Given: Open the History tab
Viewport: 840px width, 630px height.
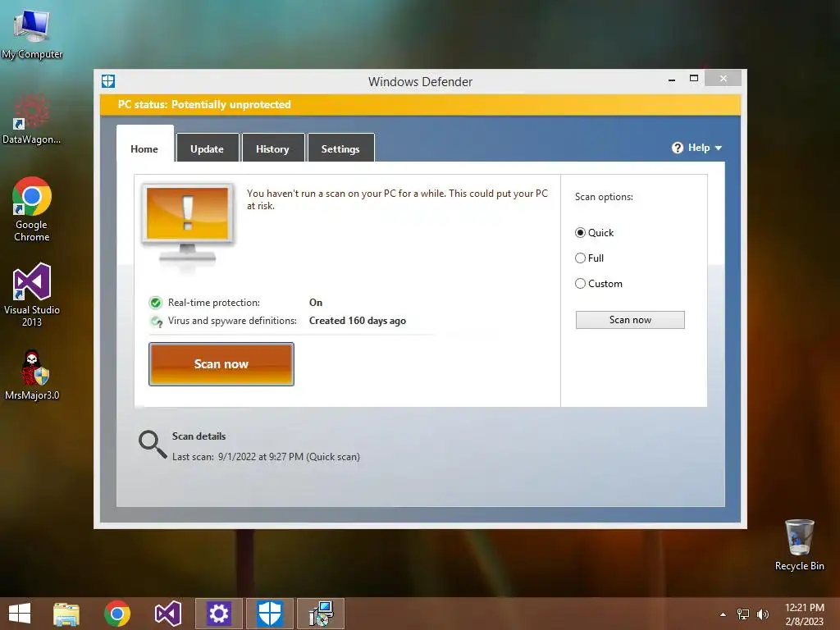Looking at the screenshot, I should pyautogui.click(x=272, y=148).
